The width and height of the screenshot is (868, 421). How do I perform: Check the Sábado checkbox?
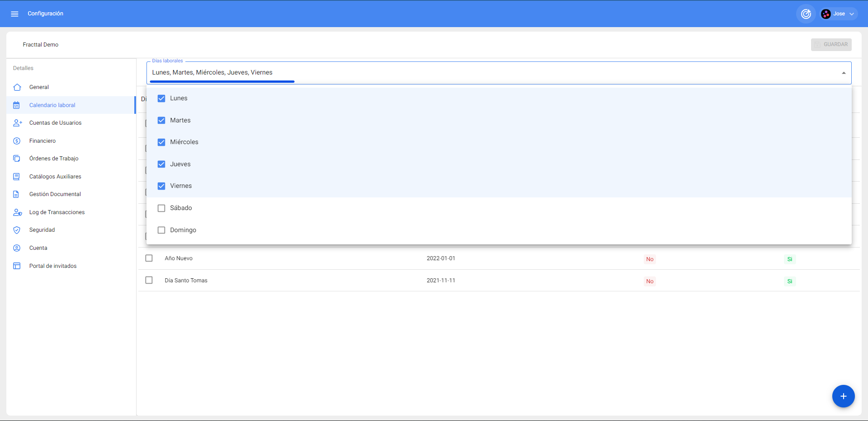click(161, 208)
